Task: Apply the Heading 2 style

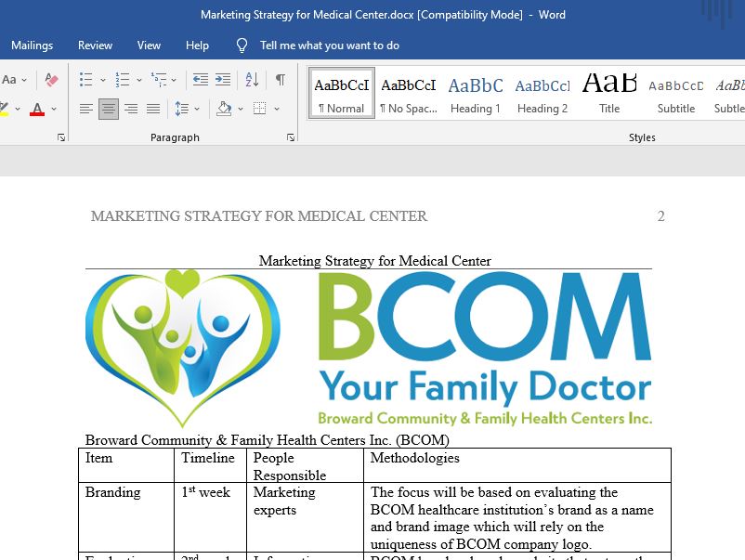Action: coord(542,94)
